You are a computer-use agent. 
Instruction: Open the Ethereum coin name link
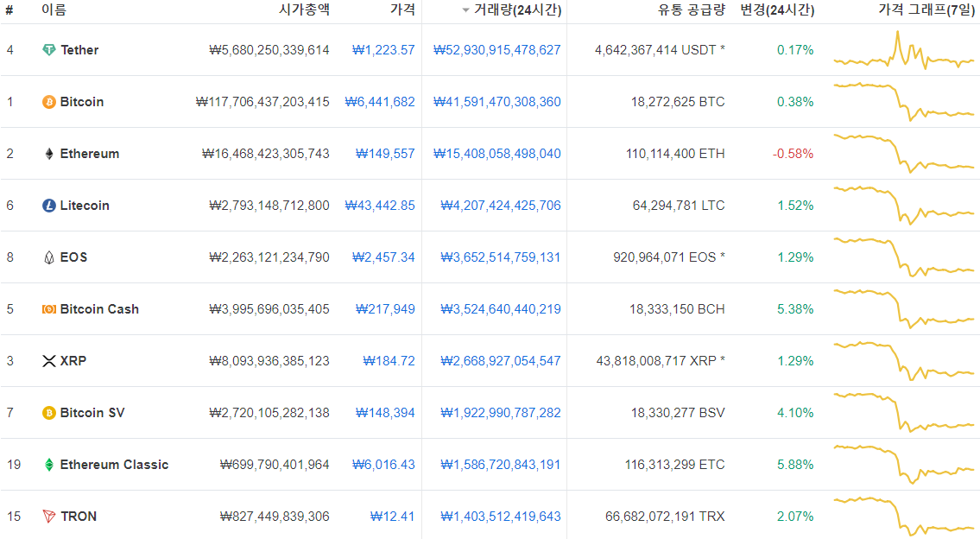[90, 154]
